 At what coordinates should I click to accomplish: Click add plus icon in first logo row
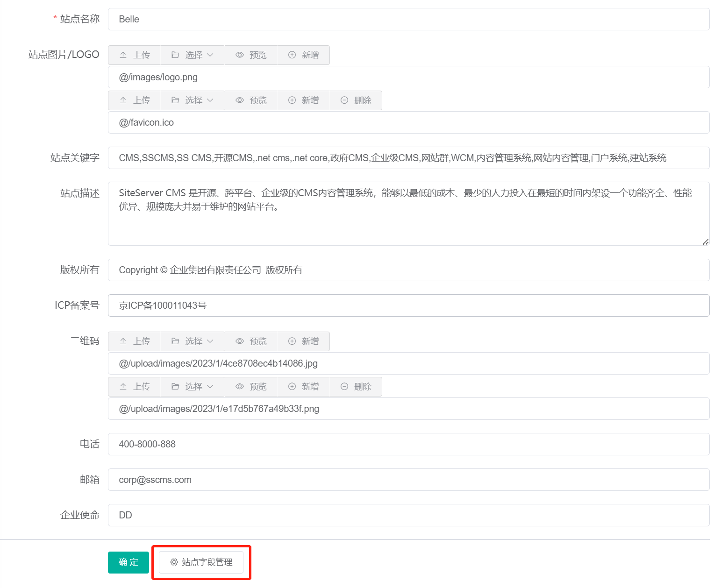[292, 55]
